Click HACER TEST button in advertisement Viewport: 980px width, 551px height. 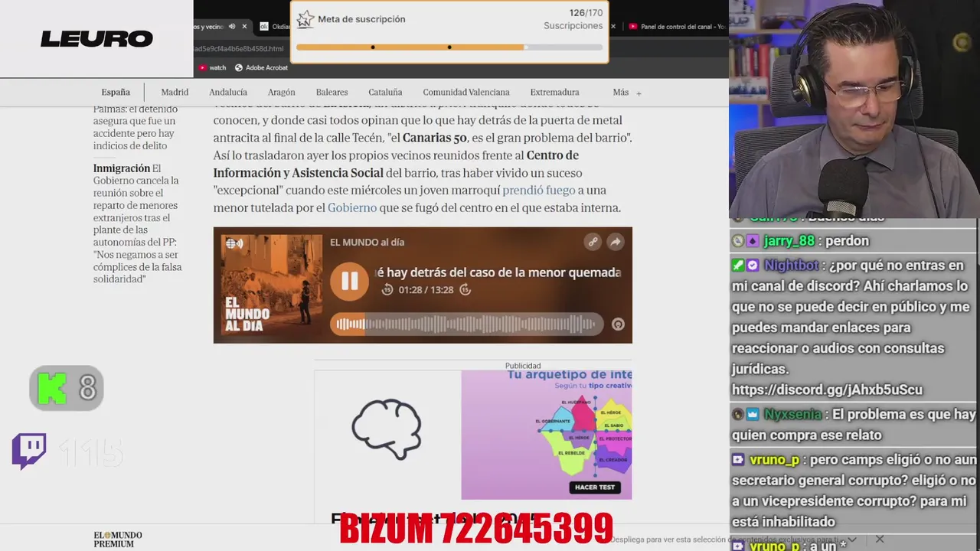(x=595, y=487)
